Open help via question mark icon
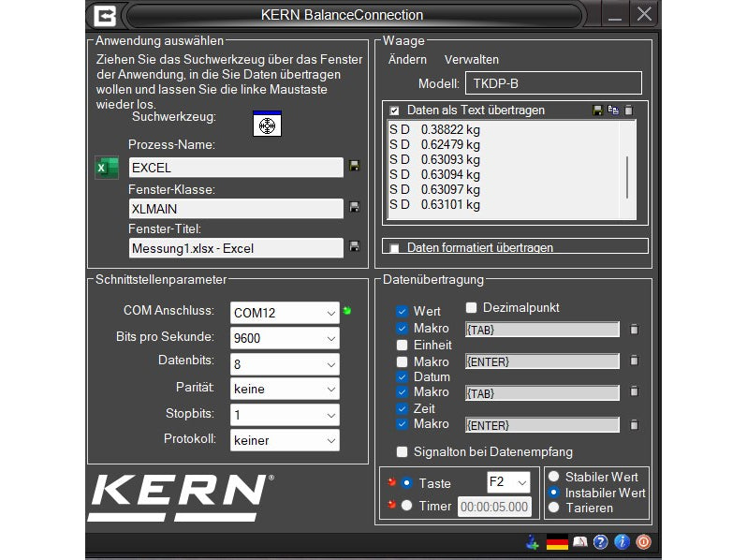Viewport: 747px width, 560px height. 601,542
